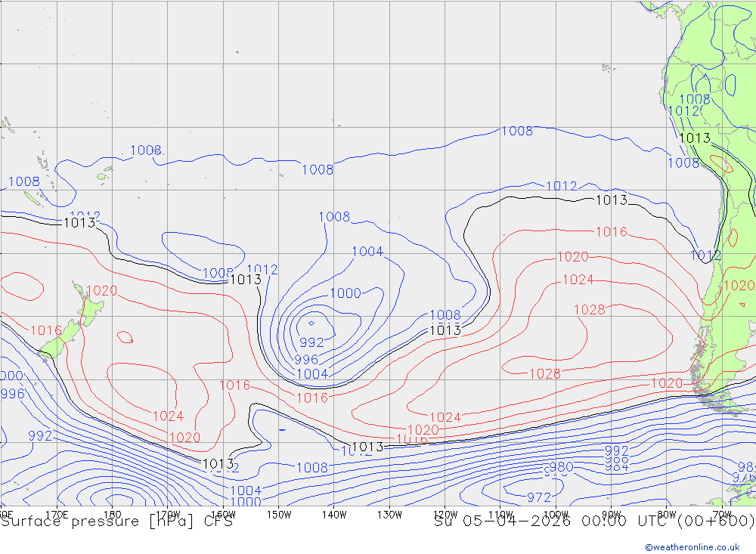The height and width of the screenshot is (554, 756).
Task: Click the 140W longitude axis label
Action: pos(334,515)
